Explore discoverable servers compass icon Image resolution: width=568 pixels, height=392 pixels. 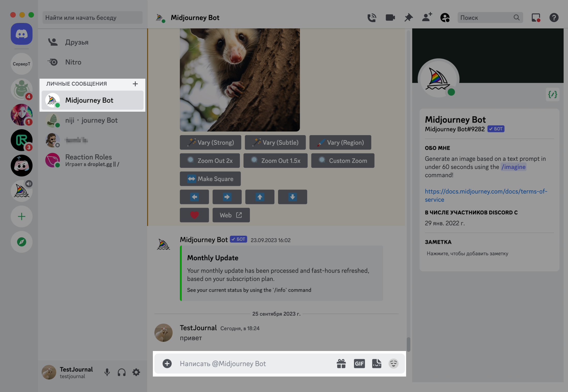(x=21, y=242)
